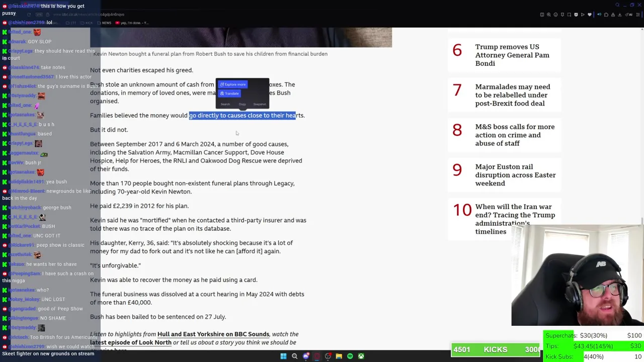Screen dimensions: 644x362
Task: Click Translate in selection popup
Action: pyautogui.click(x=229, y=94)
